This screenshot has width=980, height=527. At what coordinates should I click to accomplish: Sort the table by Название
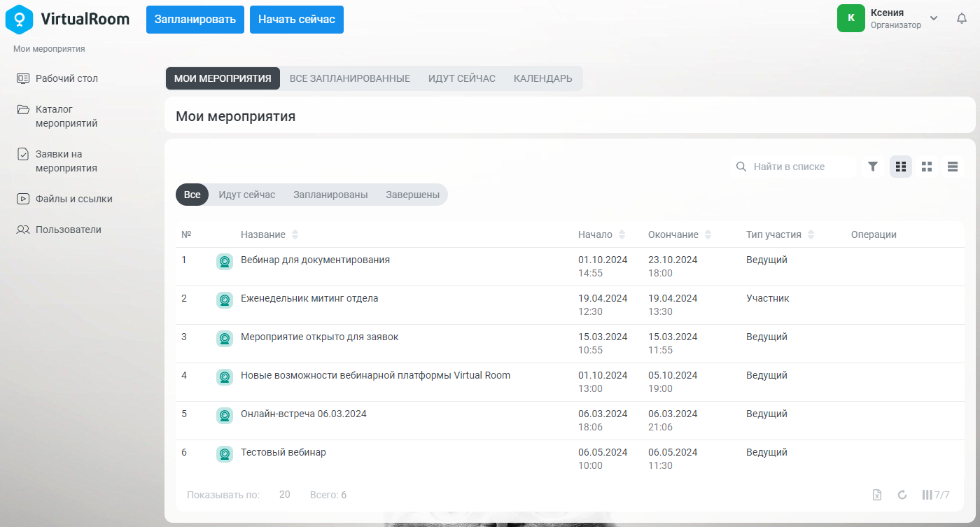coord(295,234)
